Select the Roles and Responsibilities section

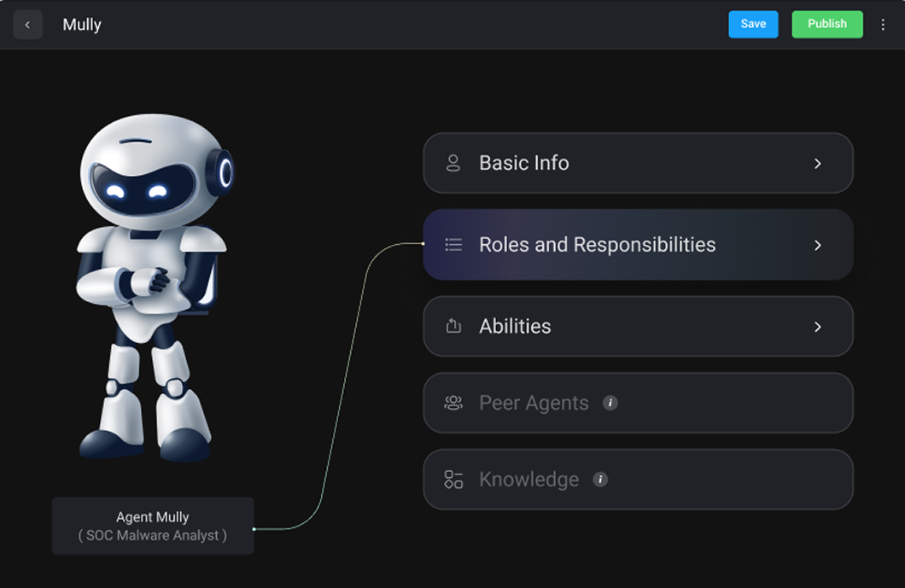pos(637,245)
